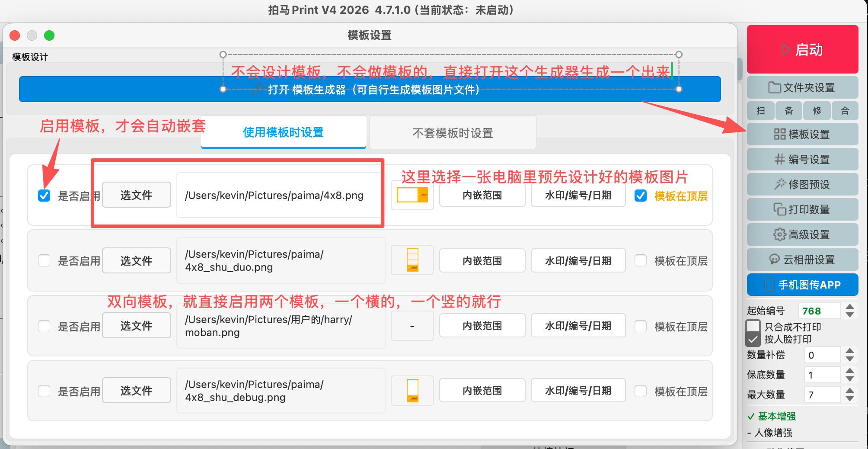The width and height of the screenshot is (868, 449).
Task: Open 高级设置 advanced settings
Action: coord(802,235)
